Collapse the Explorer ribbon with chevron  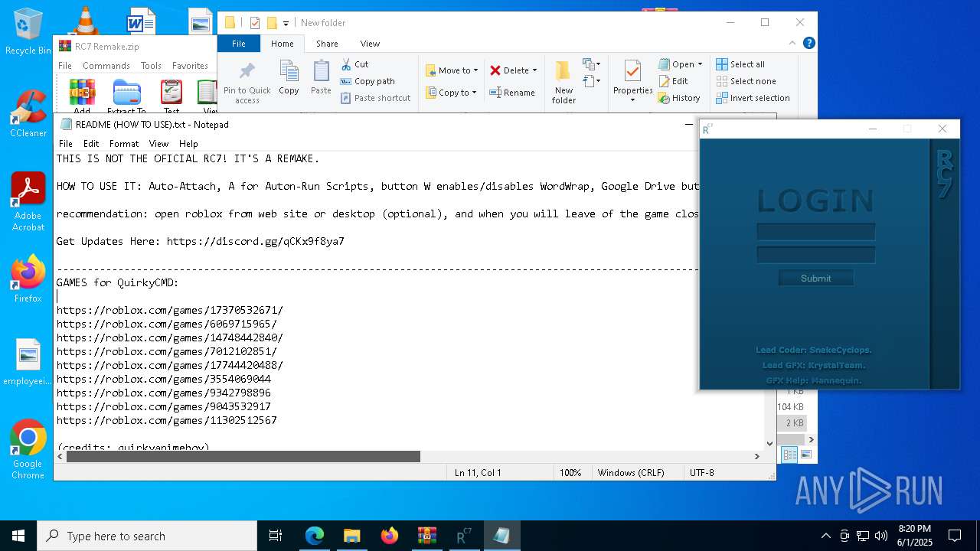793,44
